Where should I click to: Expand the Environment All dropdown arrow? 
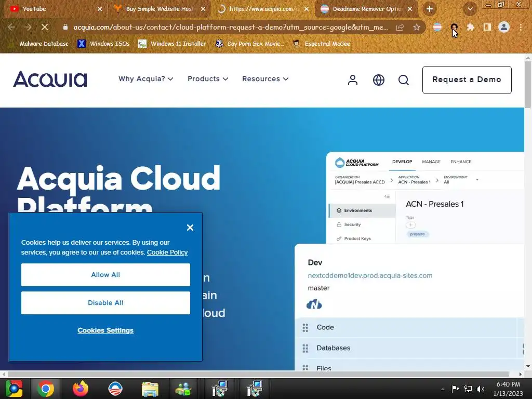click(x=477, y=180)
